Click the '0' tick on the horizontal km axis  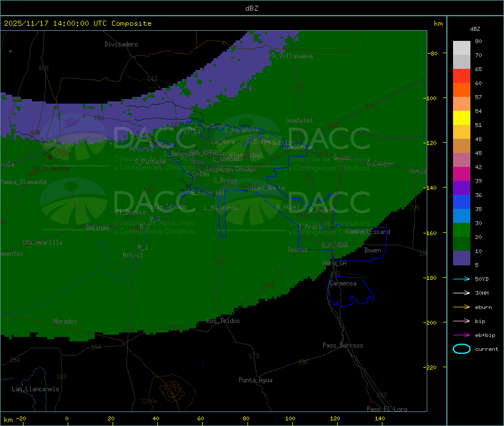[67, 418]
